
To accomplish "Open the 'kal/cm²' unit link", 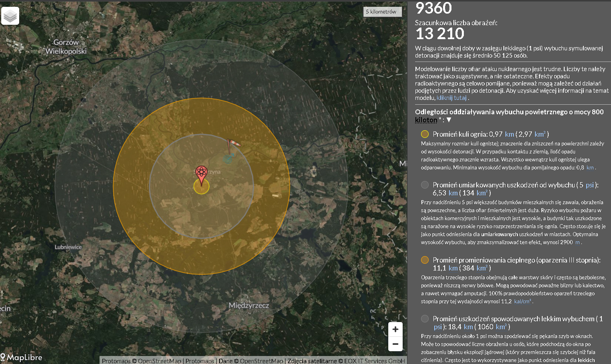I will tap(522, 302).
